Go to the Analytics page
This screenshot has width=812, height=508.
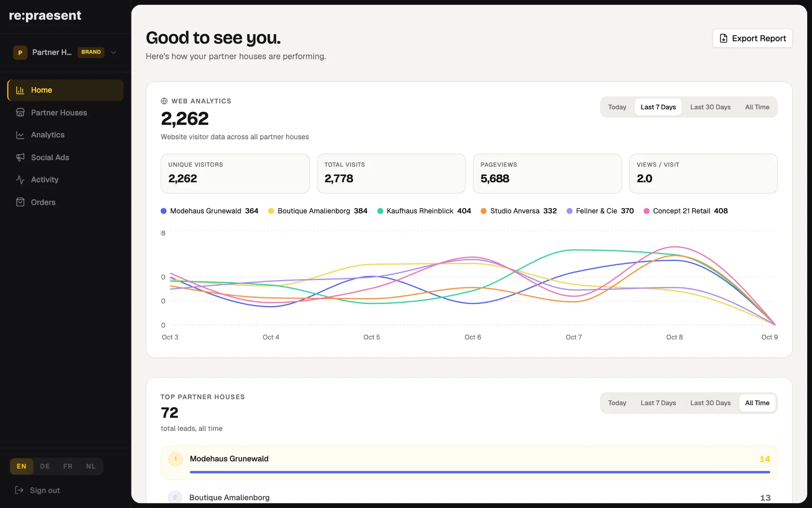coord(65,135)
